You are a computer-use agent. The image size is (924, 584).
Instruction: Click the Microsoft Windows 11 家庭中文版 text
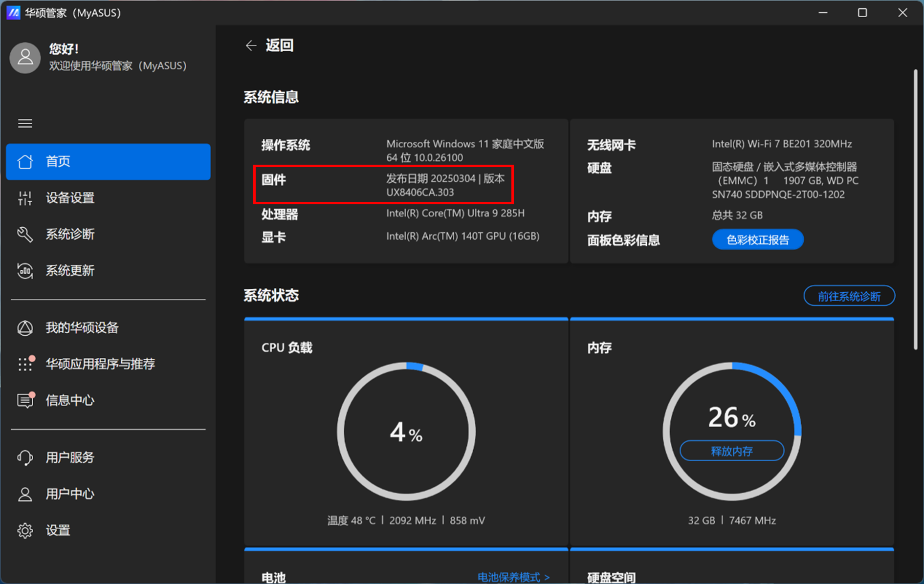click(465, 144)
